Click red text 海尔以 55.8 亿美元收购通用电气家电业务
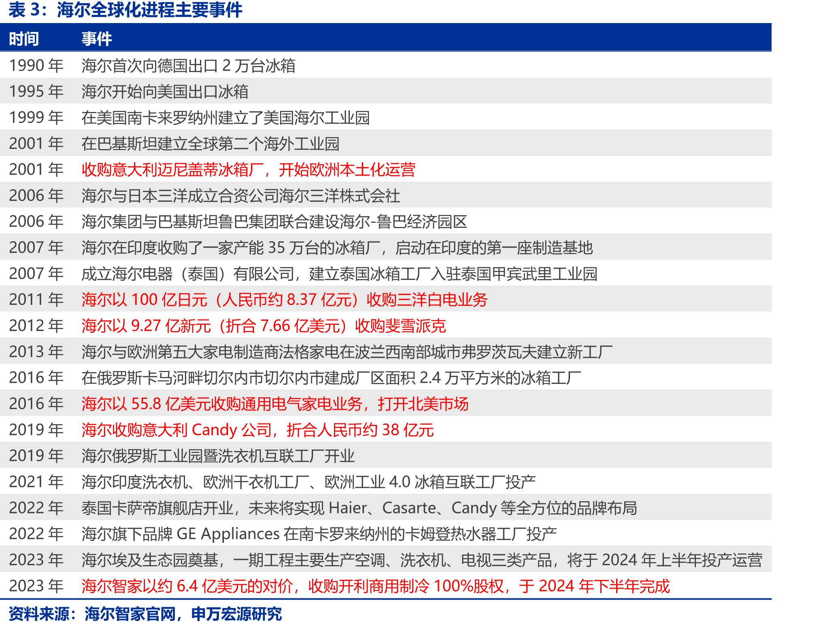This screenshot has width=840, height=627. (x=221, y=404)
